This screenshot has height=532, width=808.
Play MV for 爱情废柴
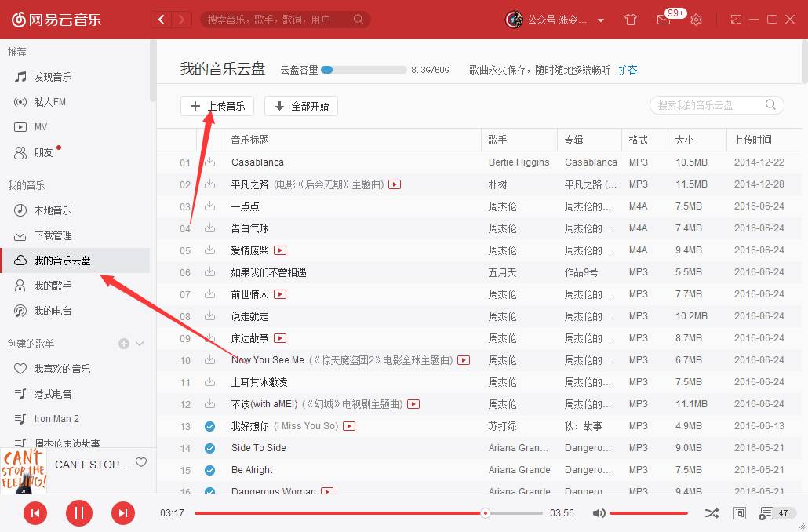280,250
